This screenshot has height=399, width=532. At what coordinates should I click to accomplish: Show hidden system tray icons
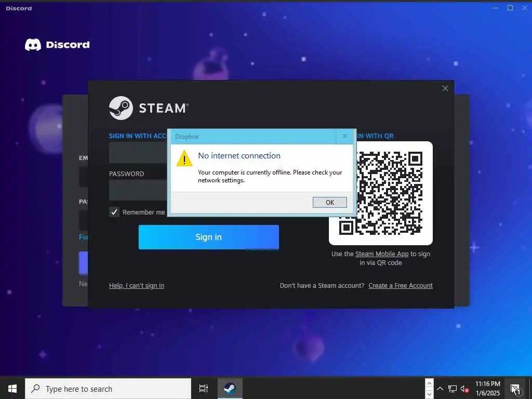[x=440, y=389]
